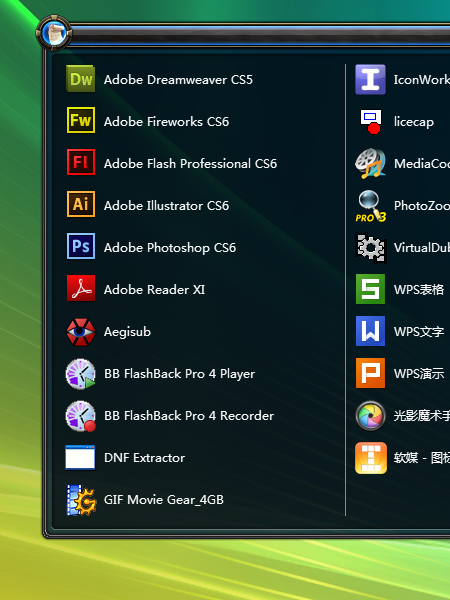
Task: Open the DNF Extractor window icon
Action: pos(80,457)
